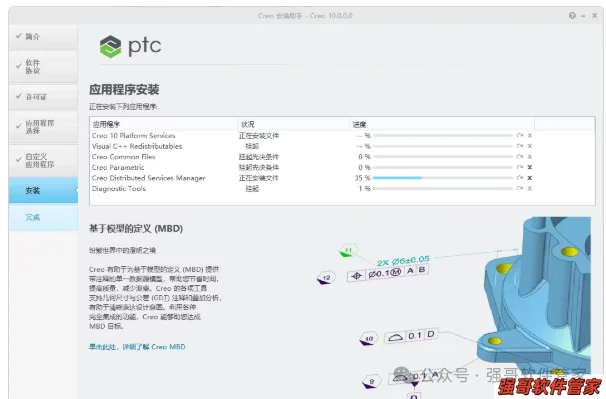Open the help icon in the title bar

click(572, 15)
